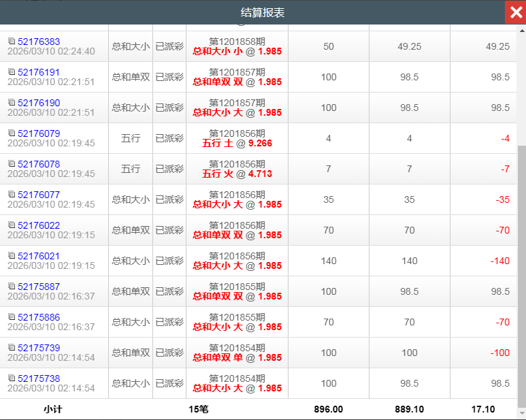Click detail icon beside order 52175887
The image size is (526, 420).
(12, 286)
